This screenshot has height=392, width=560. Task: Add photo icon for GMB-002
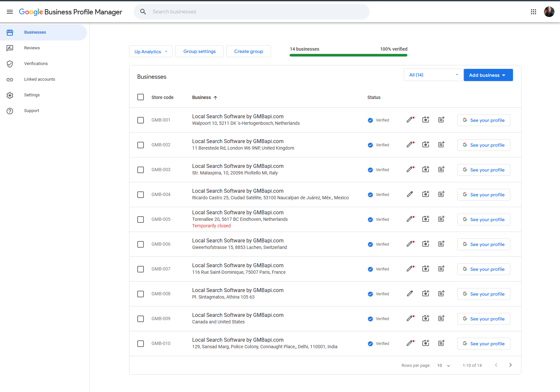[x=426, y=144]
